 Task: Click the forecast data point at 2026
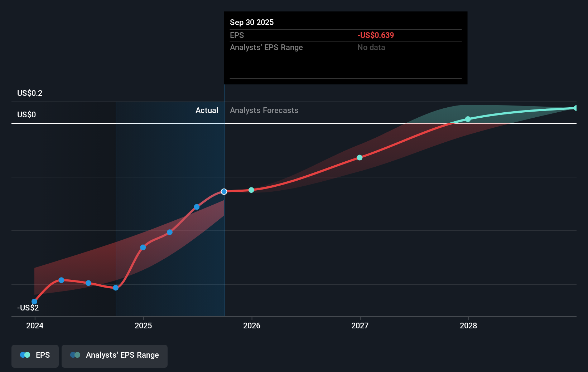point(251,190)
